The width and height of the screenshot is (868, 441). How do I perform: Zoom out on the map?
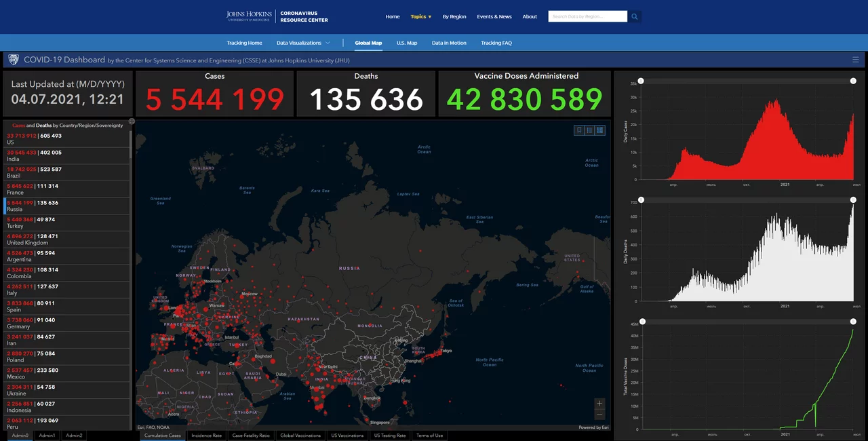(x=599, y=414)
